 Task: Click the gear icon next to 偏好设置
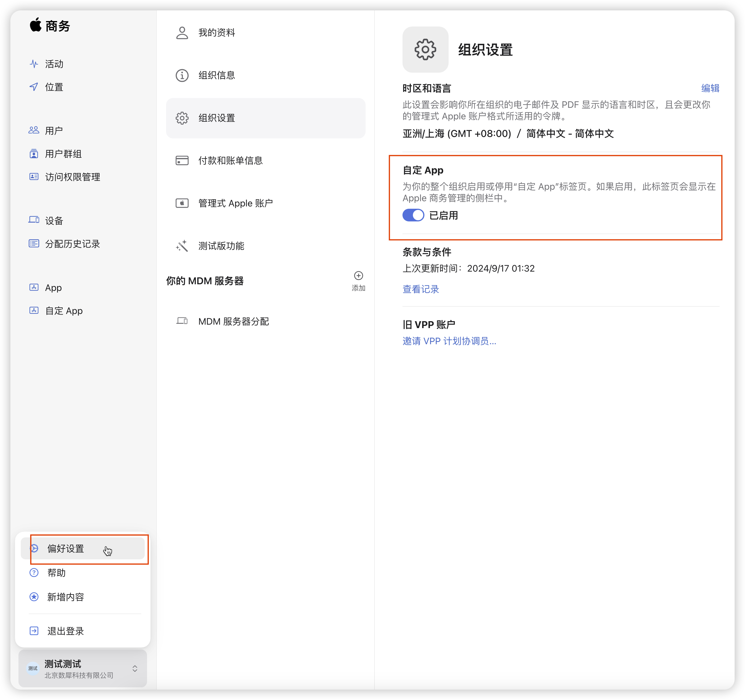tap(34, 549)
